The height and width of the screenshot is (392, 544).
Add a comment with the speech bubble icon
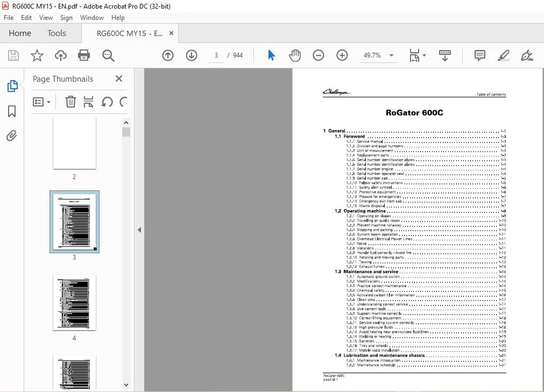coord(480,55)
